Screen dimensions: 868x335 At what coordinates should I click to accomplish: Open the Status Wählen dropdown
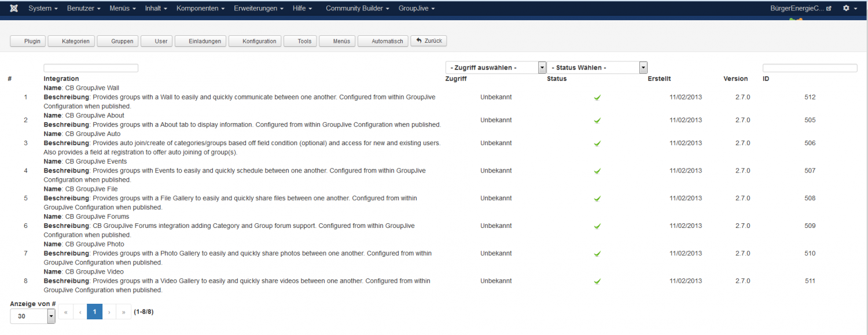[597, 68]
